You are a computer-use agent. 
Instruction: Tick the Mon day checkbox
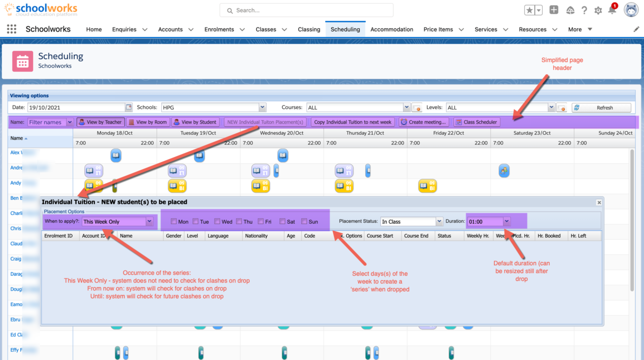coord(174,221)
